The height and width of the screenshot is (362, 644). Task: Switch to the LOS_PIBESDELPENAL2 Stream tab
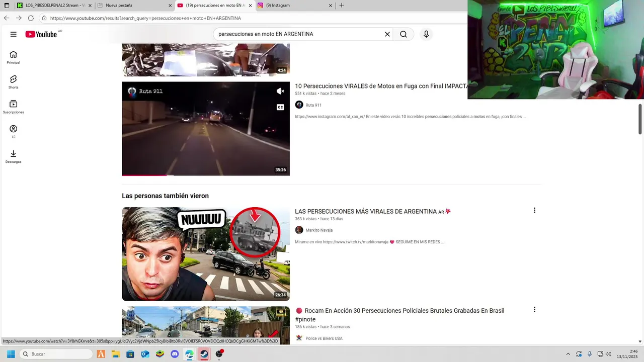point(54,6)
